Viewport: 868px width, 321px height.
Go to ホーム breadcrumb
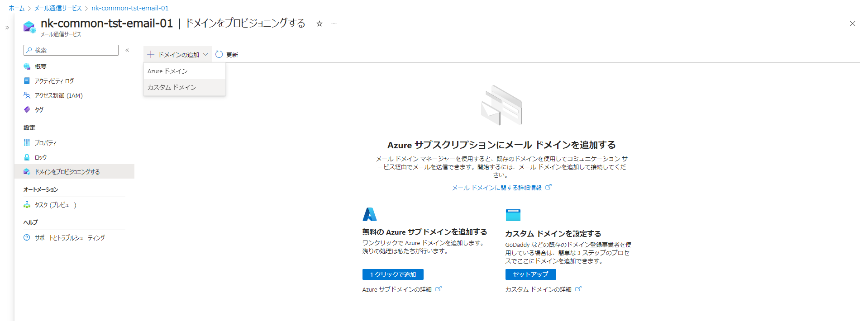pos(17,8)
